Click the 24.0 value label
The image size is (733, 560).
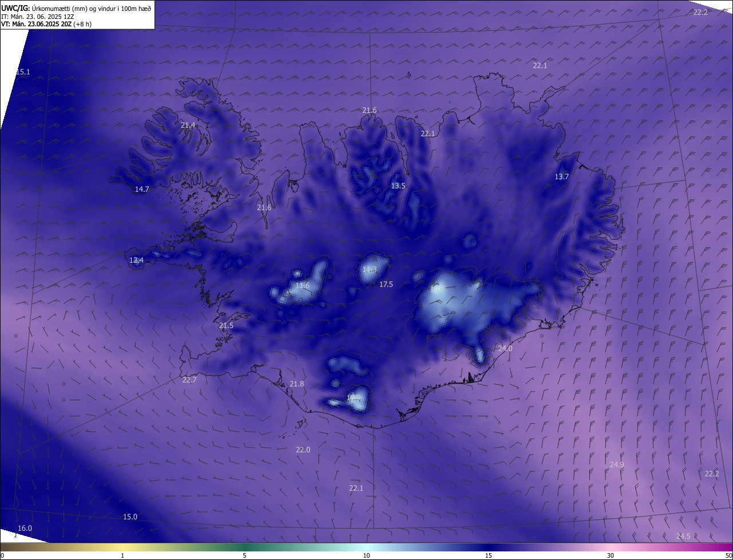coord(505,348)
